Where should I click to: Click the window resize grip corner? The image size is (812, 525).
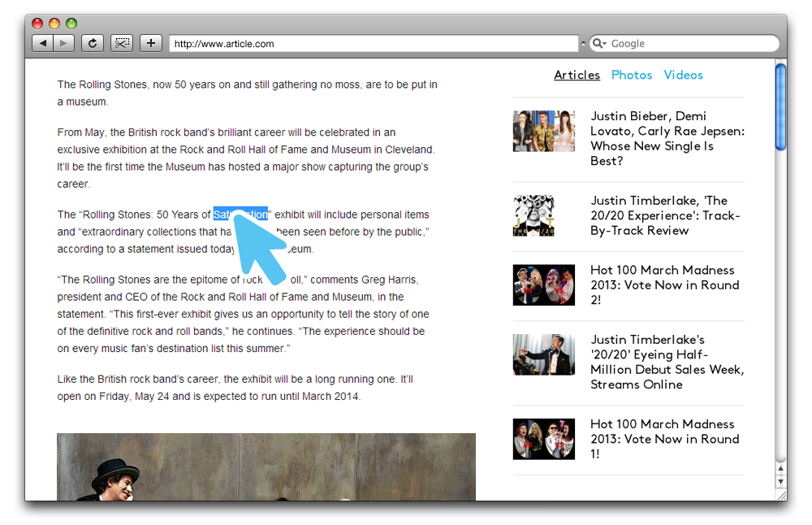(781, 495)
